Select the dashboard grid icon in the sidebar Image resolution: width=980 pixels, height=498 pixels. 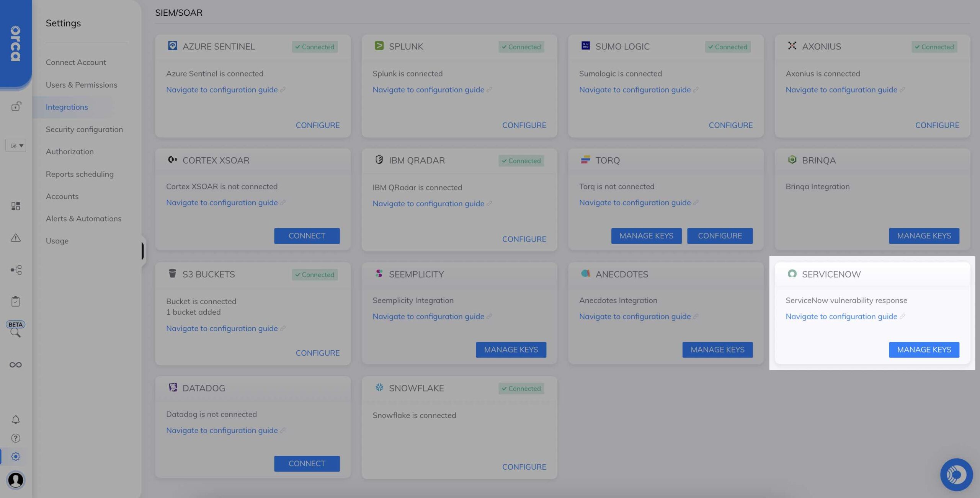[x=15, y=206]
